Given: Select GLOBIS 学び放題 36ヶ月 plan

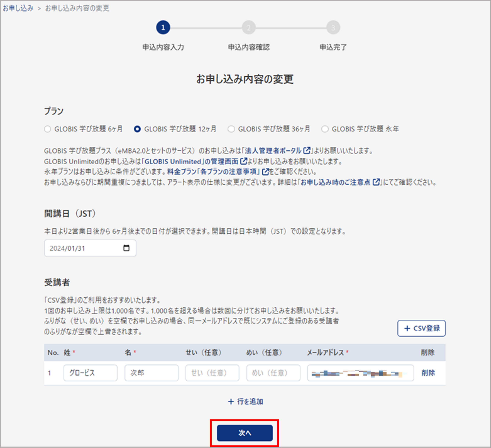Looking at the screenshot, I should coord(231,129).
